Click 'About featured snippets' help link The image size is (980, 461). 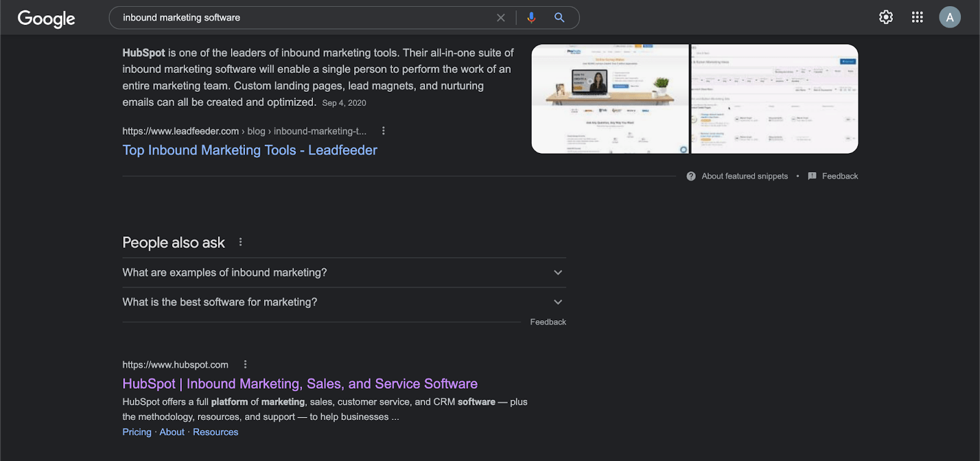pyautogui.click(x=744, y=176)
